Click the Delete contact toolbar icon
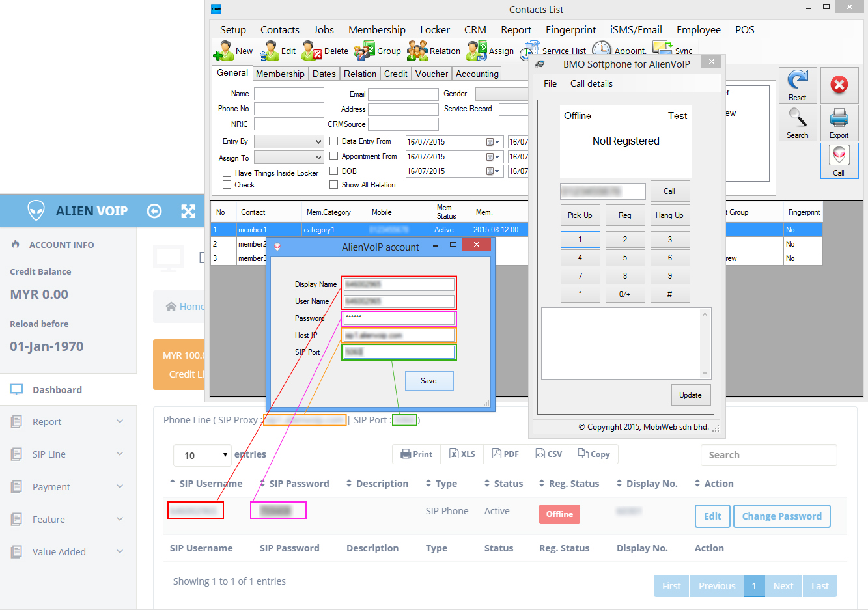 (312, 51)
